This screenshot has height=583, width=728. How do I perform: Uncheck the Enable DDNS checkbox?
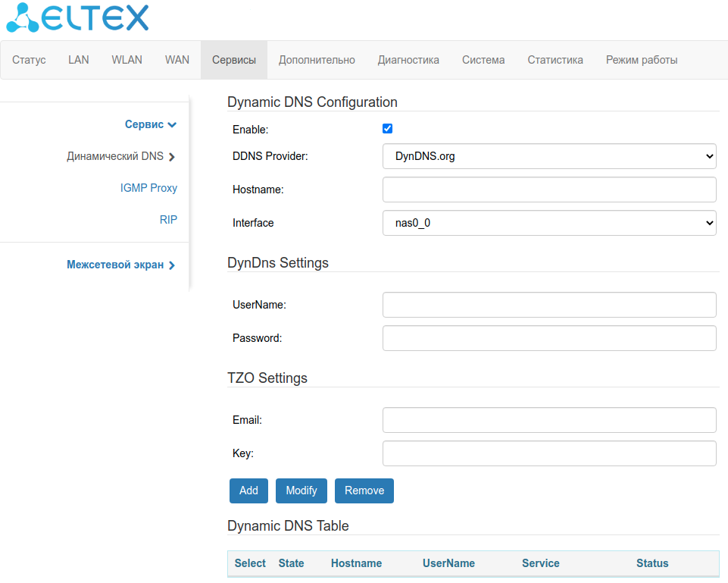coord(388,129)
